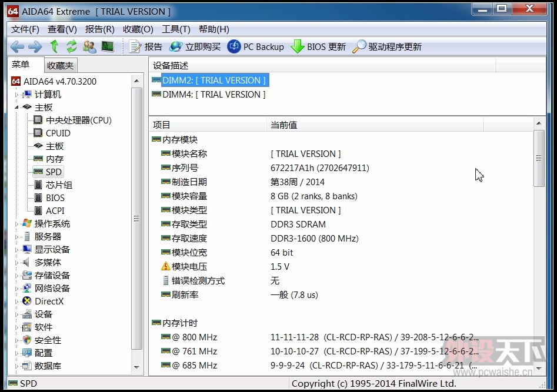
Task: Open the 报告(R) menu
Action: point(100,29)
